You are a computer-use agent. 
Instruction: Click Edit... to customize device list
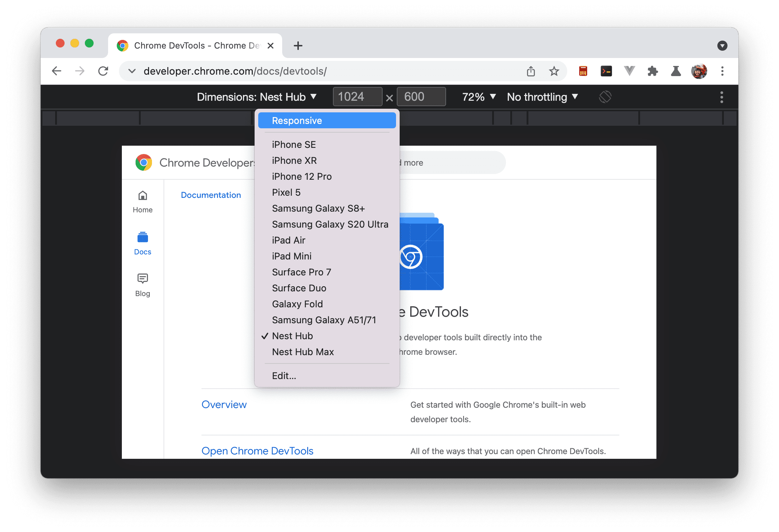(x=284, y=375)
